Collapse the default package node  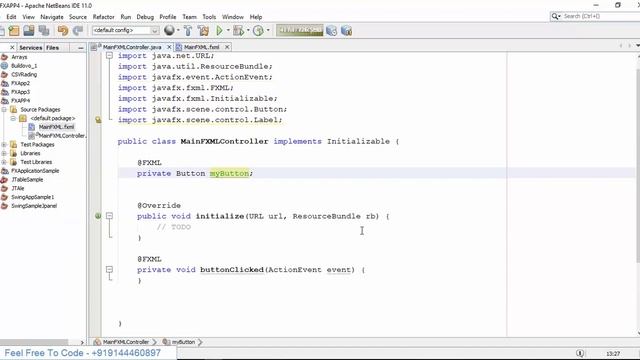13,118
